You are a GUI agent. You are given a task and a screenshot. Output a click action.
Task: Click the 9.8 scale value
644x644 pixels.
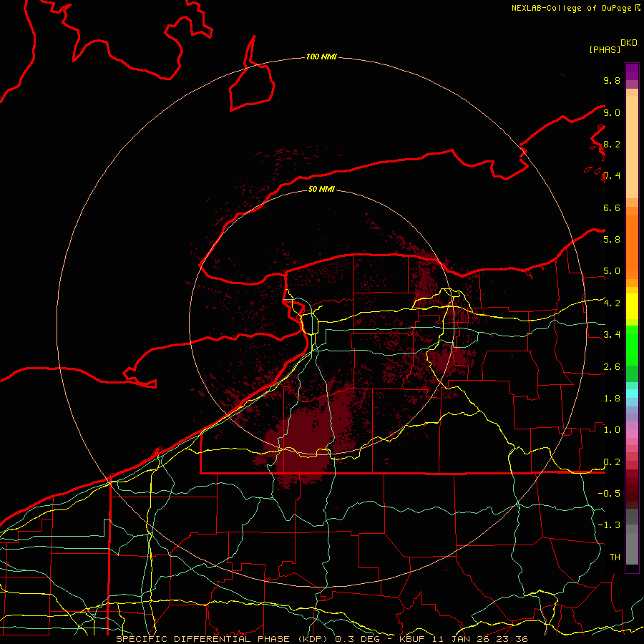pos(612,80)
